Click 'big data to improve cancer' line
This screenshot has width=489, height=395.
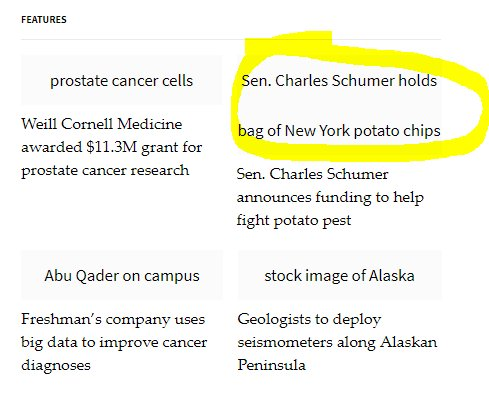[114, 342]
